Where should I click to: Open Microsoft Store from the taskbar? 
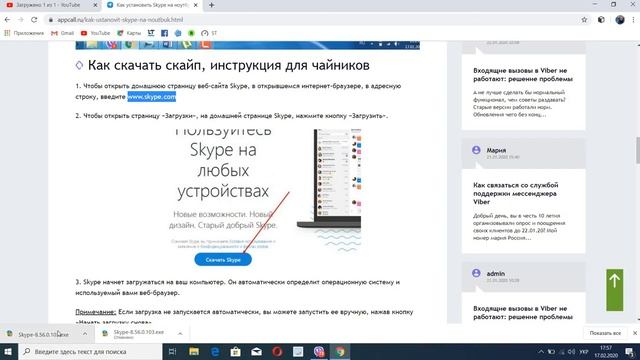pyautogui.click(x=236, y=351)
